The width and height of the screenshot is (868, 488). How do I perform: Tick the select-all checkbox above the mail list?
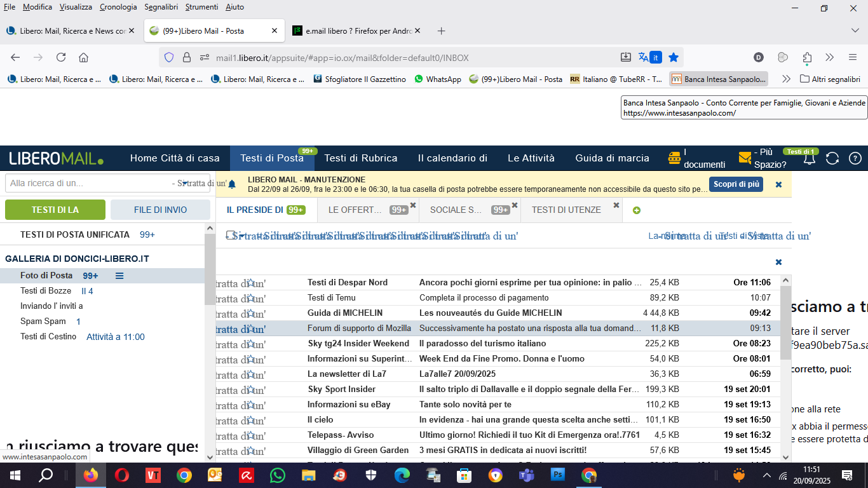point(229,236)
